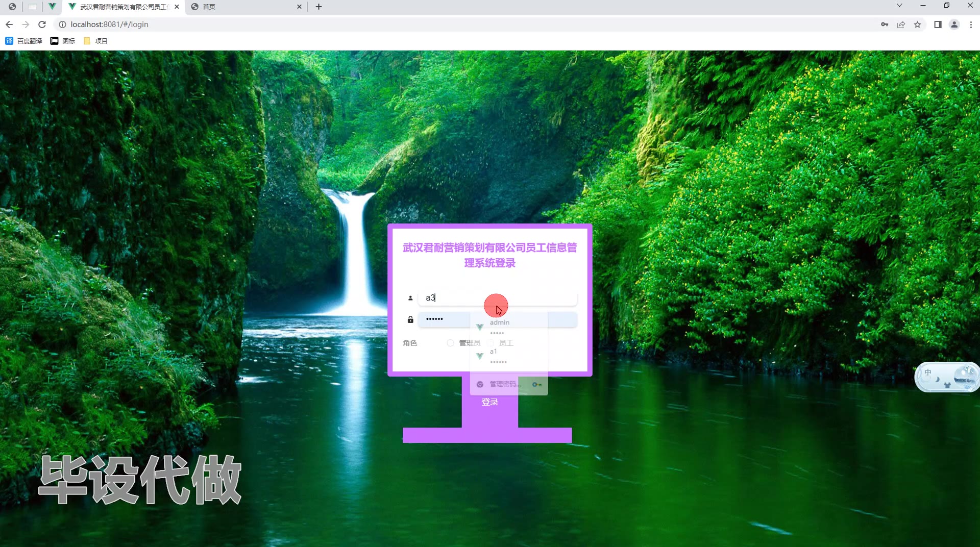980x547 pixels.
Task: Toggle the browser side panel icon
Action: pos(938,24)
